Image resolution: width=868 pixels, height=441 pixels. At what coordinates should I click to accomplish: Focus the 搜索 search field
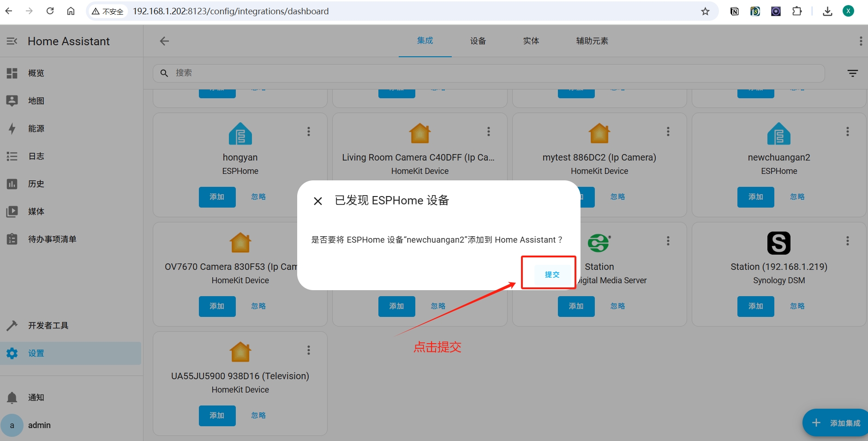(489, 73)
